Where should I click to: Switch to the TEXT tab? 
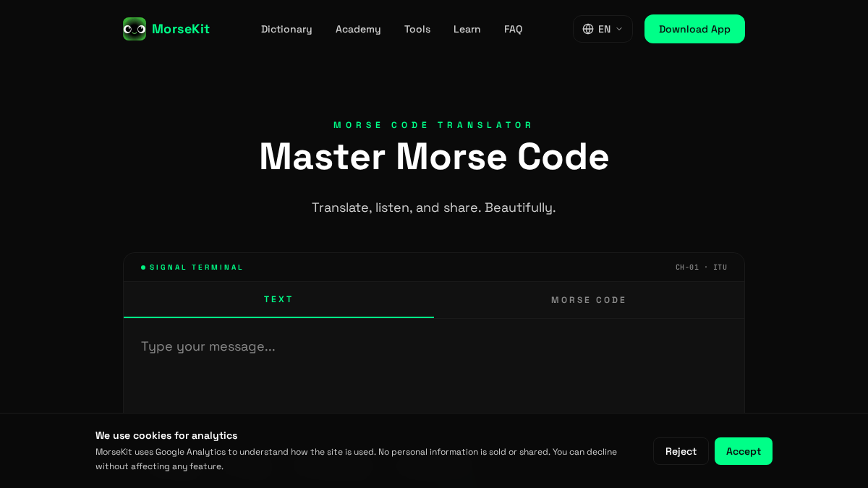pos(278,300)
